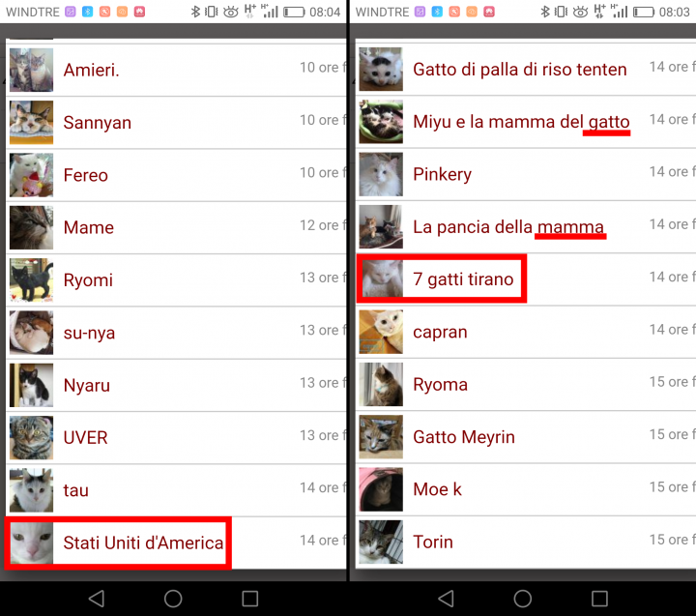The image size is (696, 616).
Task: Click the Pinkery cat thumbnail
Action: click(x=381, y=174)
